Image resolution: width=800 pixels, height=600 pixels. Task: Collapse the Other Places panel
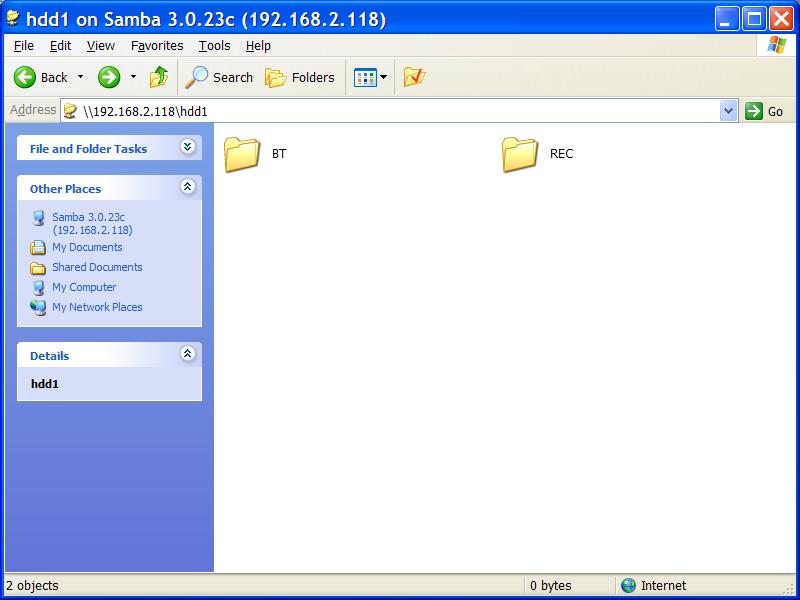click(188, 187)
